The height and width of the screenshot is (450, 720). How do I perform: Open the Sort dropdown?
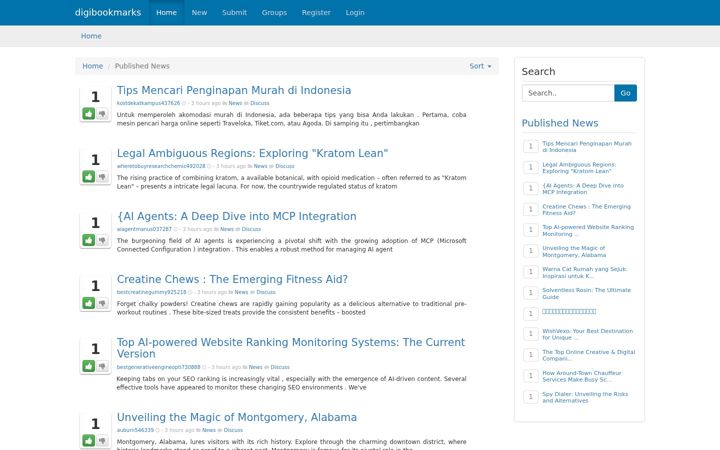coord(480,66)
